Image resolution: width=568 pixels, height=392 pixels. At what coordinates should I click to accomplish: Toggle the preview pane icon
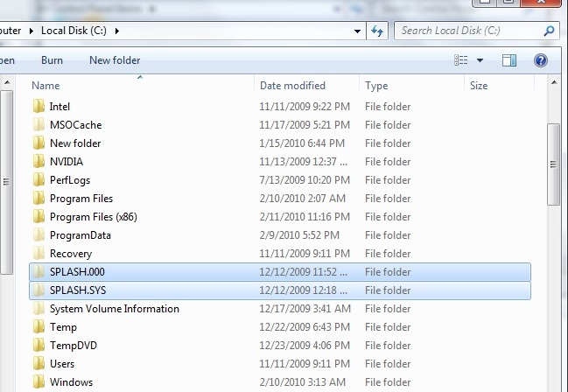tap(509, 60)
